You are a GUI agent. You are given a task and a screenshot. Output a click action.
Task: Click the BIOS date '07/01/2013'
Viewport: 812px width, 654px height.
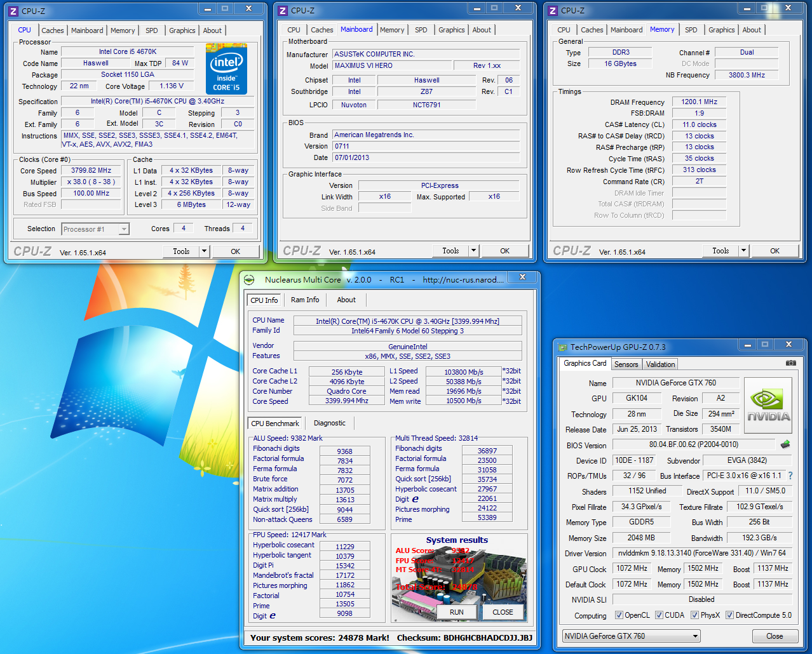426,157
